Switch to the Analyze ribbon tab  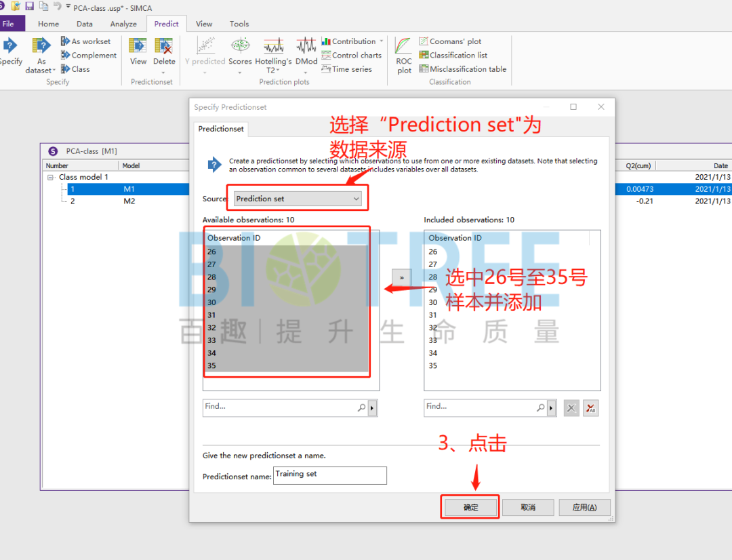click(123, 24)
